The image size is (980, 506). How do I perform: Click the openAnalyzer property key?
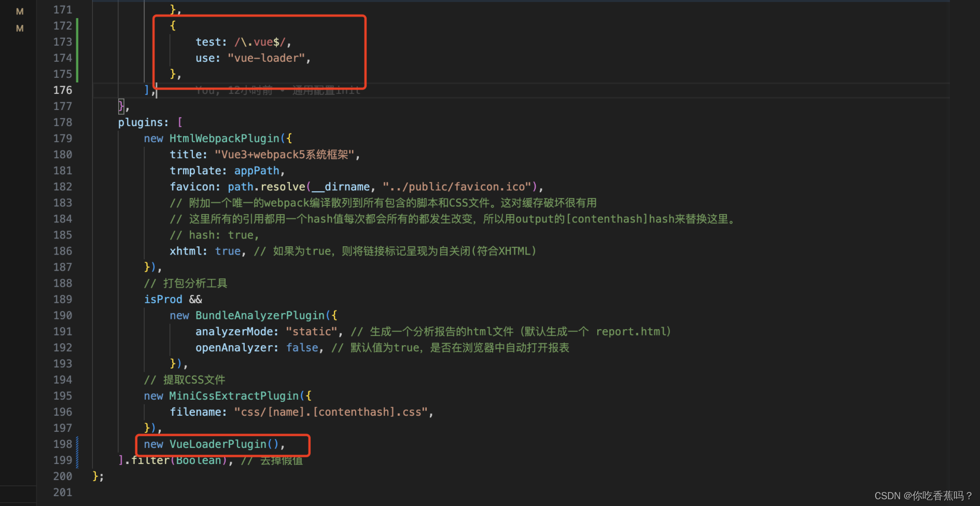point(234,347)
